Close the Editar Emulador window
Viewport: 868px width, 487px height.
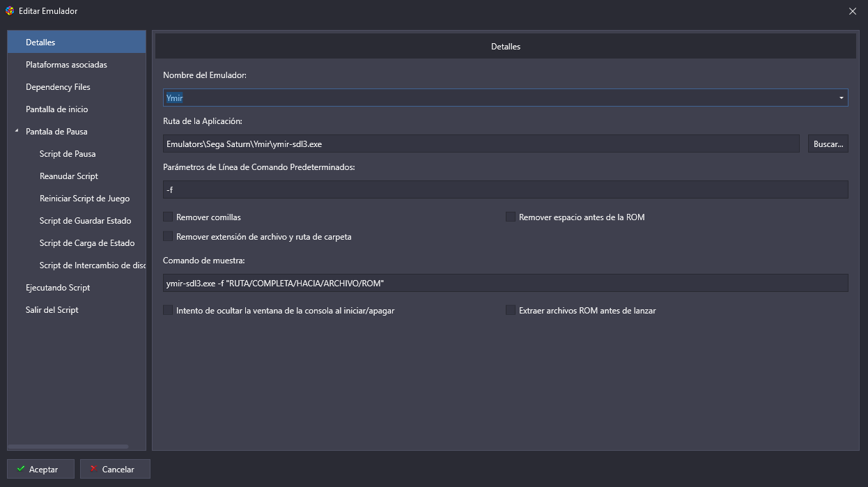point(853,11)
